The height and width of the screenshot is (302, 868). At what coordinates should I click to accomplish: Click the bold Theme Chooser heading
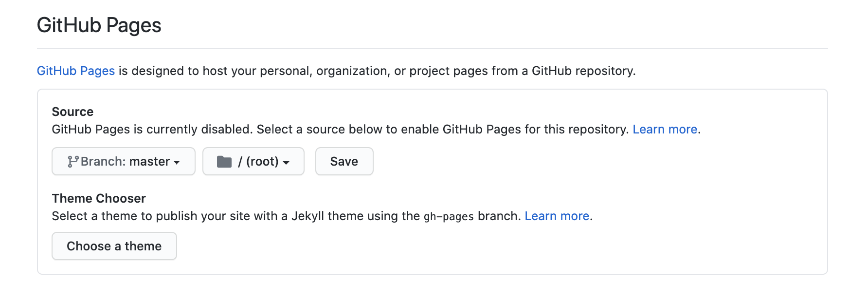[x=99, y=199]
